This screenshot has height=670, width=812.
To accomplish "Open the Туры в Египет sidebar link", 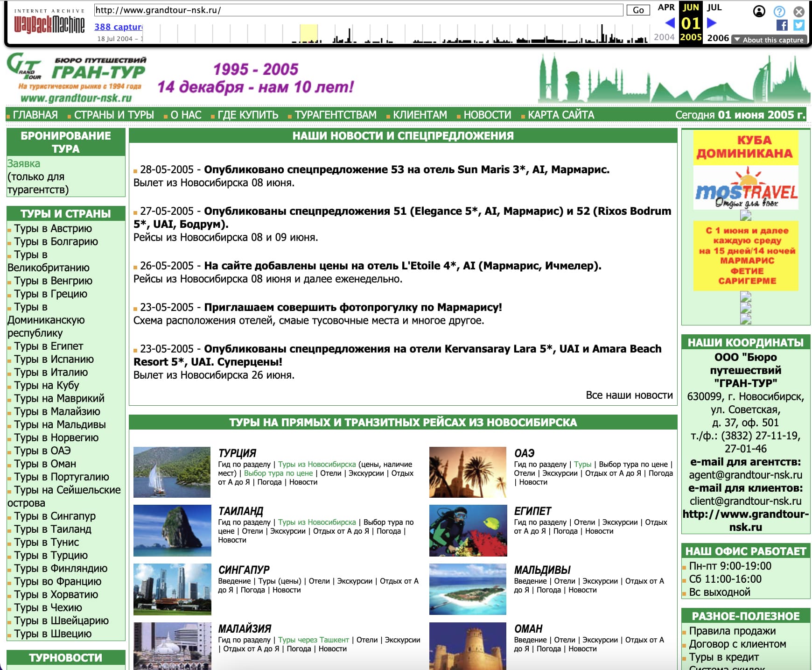I will (49, 346).
